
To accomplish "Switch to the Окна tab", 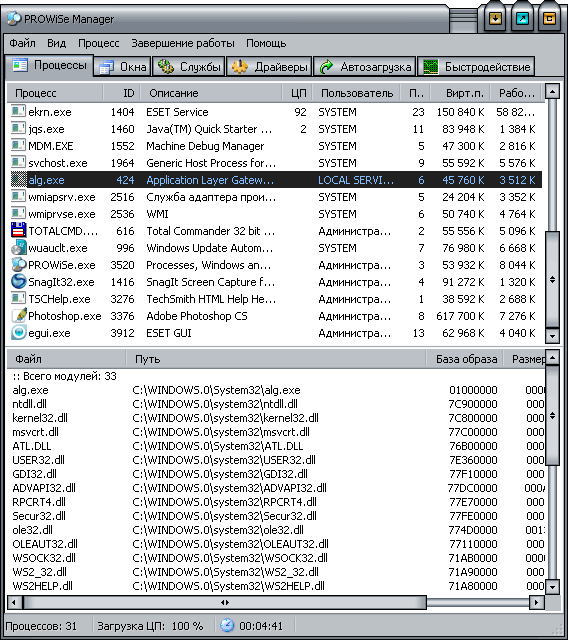I will pyautogui.click(x=123, y=67).
